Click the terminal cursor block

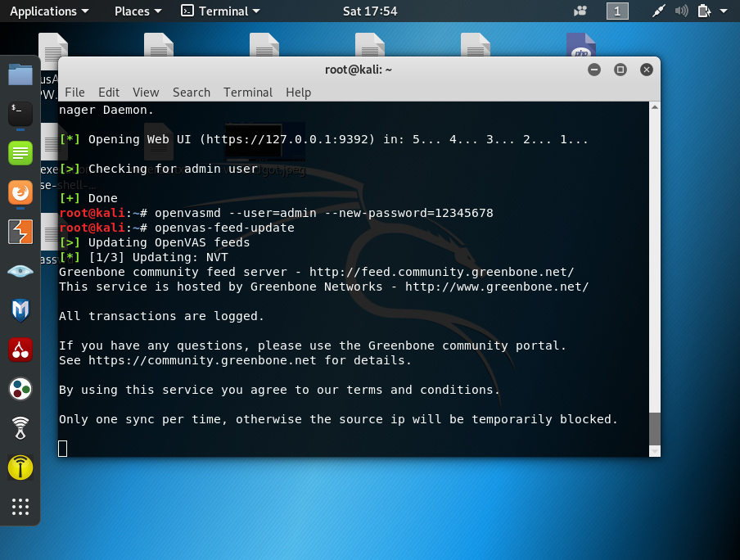(x=63, y=449)
